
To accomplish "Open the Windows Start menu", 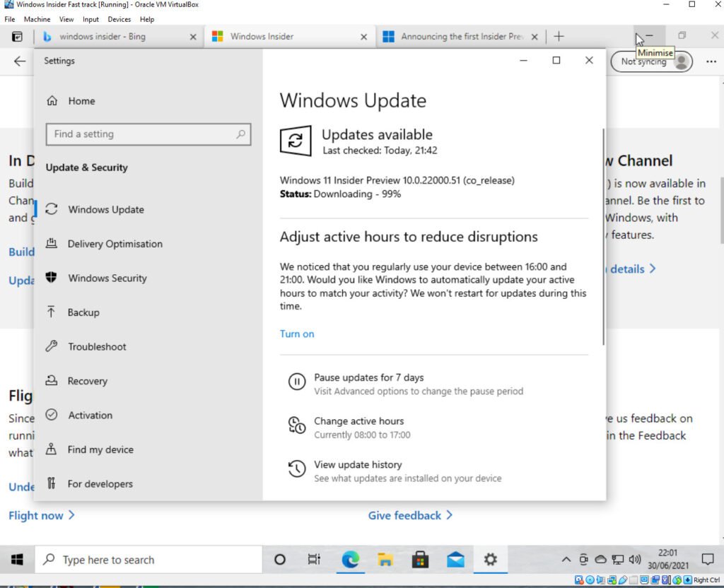I will tap(17, 560).
